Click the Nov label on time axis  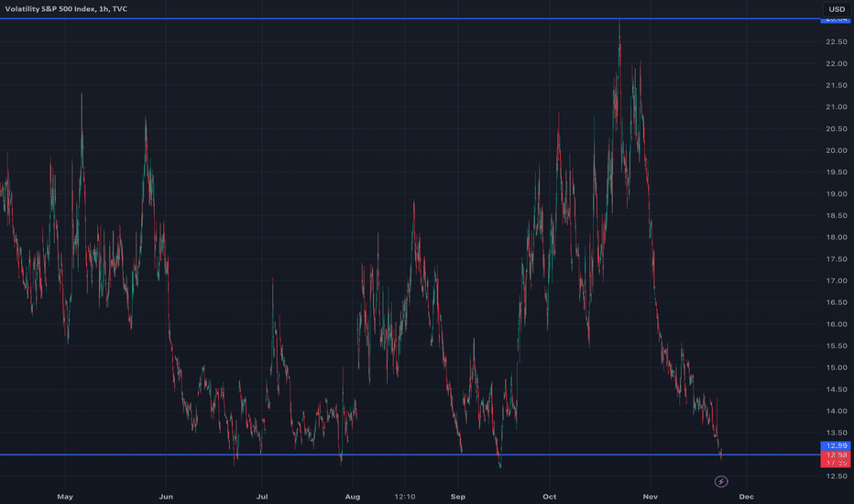click(x=651, y=497)
